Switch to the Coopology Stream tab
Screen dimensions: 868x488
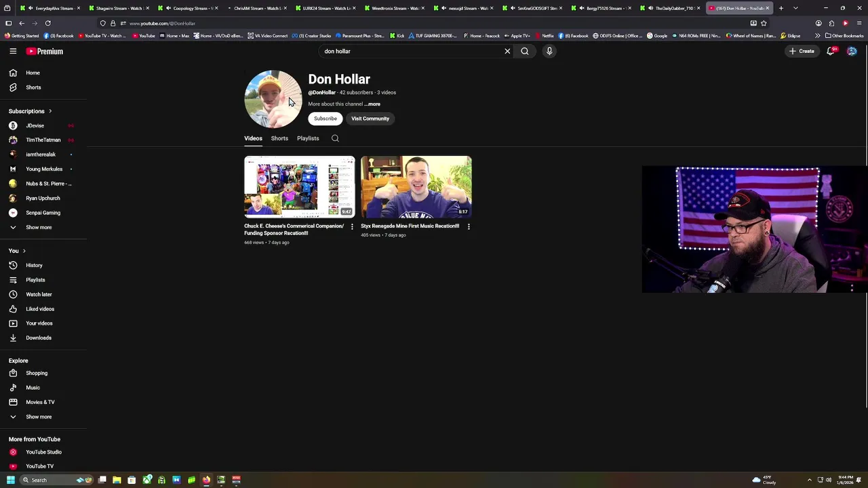pos(188,8)
